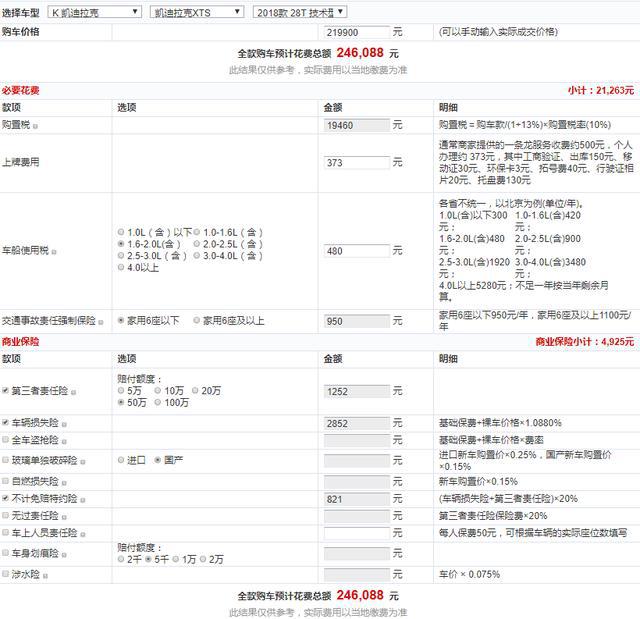Click info icon next to 交通事故责任强制保险

tap(101, 322)
